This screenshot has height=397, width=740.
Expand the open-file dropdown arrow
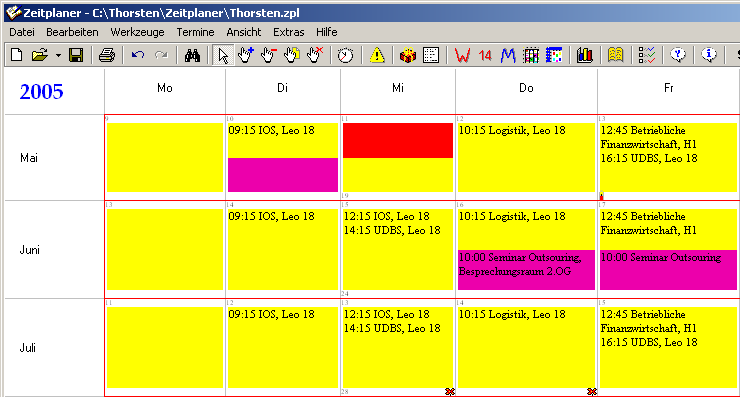tap(58, 56)
